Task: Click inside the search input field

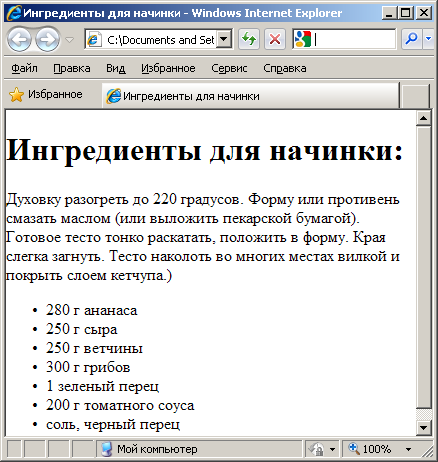Action: click(x=354, y=39)
